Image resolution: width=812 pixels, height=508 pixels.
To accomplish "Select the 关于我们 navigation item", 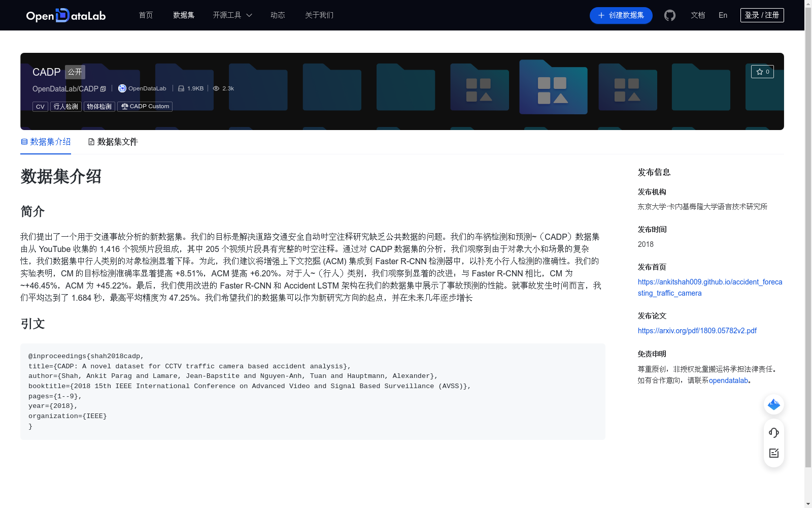I will (319, 15).
